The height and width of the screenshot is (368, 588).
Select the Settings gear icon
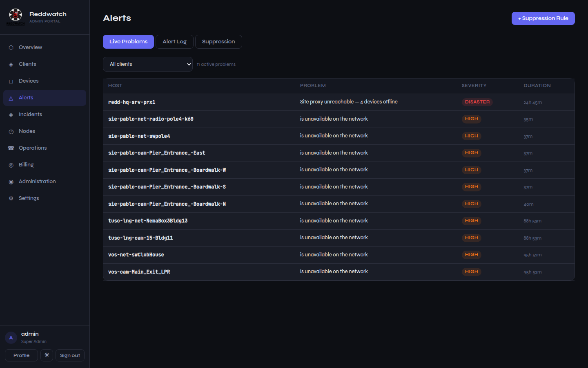tap(11, 198)
